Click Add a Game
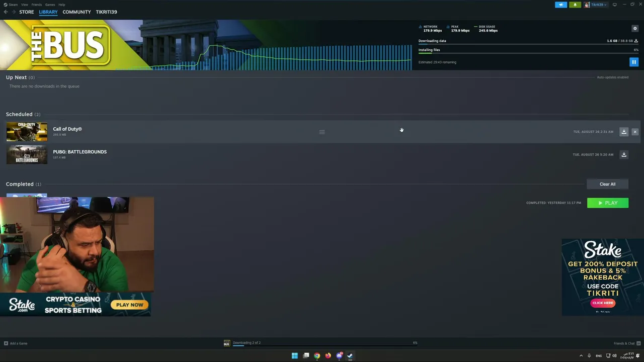 pyautogui.click(x=16, y=343)
